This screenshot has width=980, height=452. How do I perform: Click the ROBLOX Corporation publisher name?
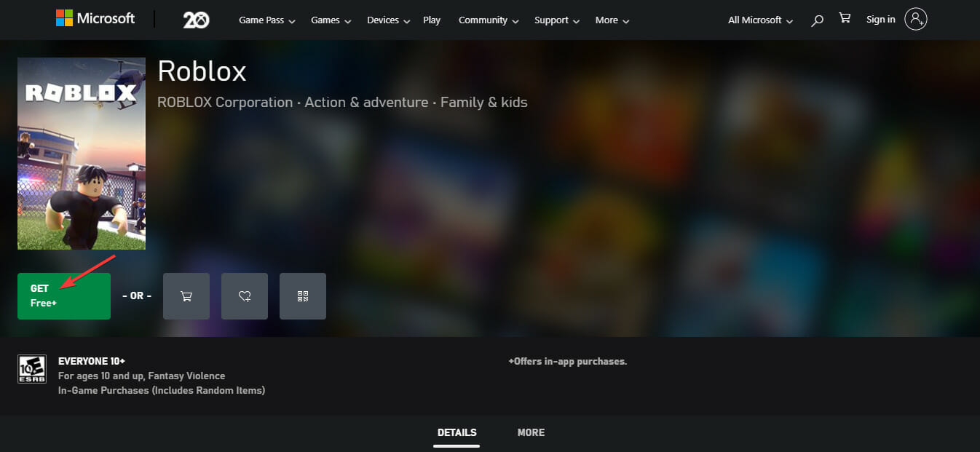(224, 102)
